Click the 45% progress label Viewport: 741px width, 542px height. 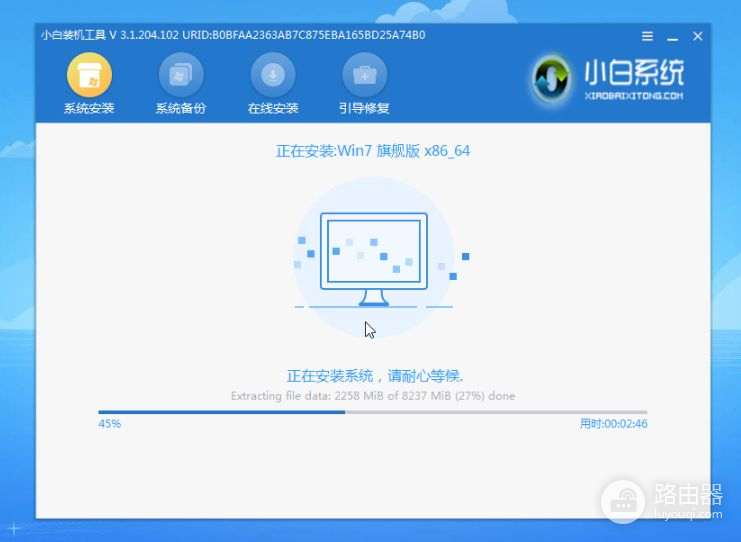pyautogui.click(x=110, y=424)
